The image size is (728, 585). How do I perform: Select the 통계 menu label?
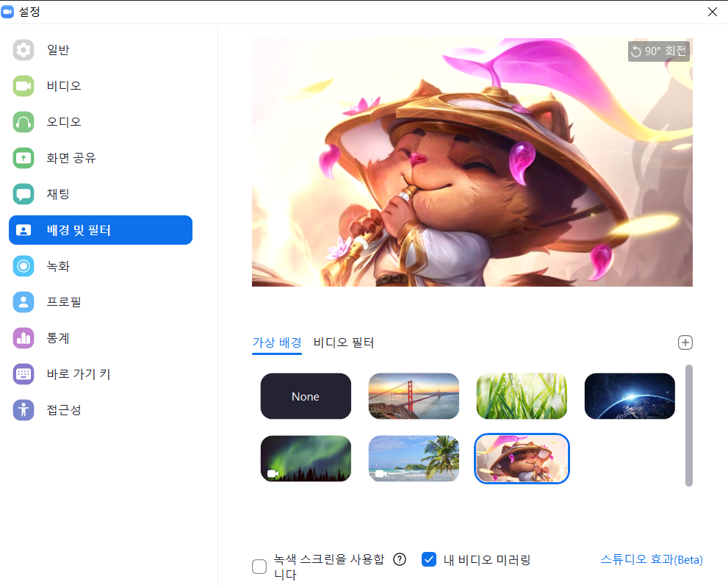tap(58, 338)
